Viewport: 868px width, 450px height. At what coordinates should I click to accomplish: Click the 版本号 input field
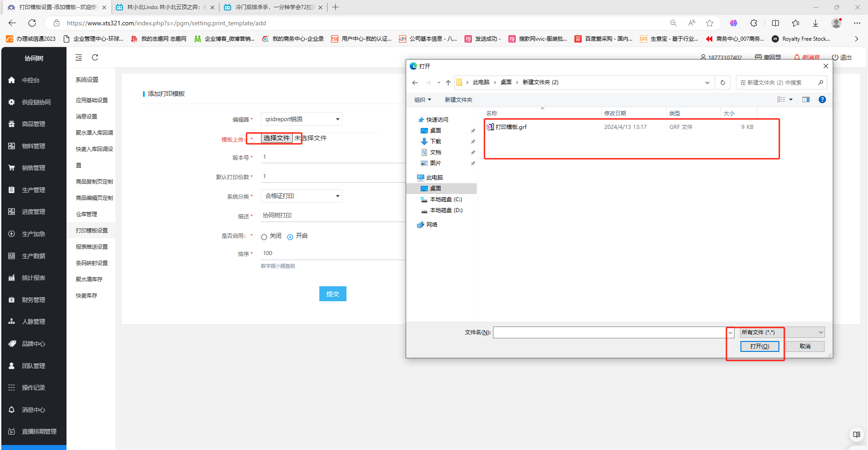coord(333,157)
